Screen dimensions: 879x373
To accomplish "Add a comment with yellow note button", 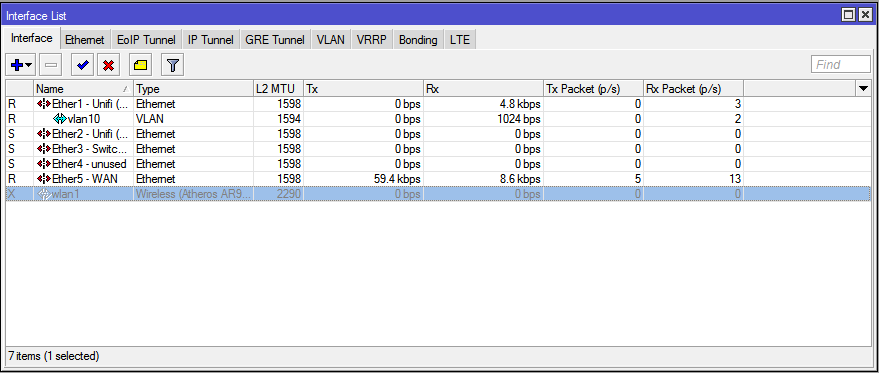I will [141, 65].
